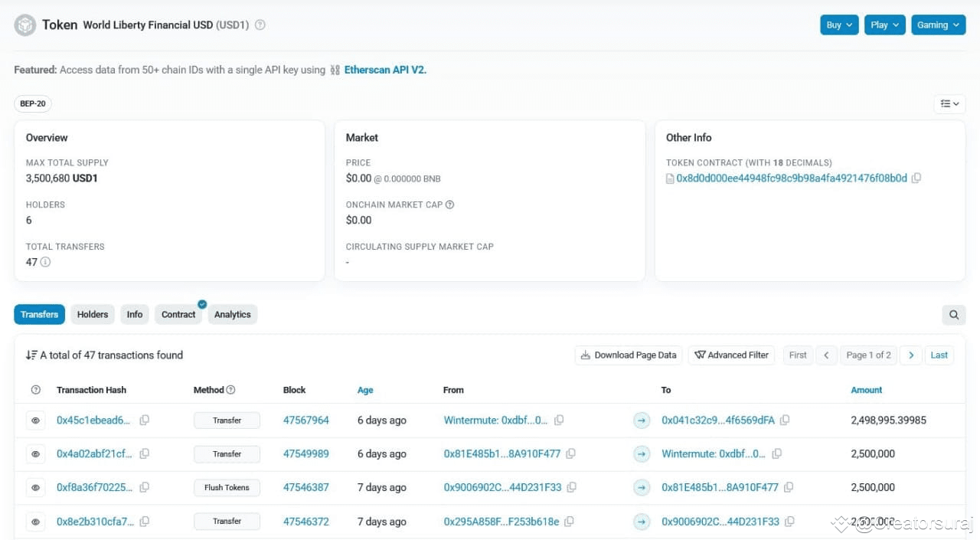View details eye icon for 0xf8a36f70225 row
Screen dimensions: 980x540
pyautogui.click(x=35, y=488)
